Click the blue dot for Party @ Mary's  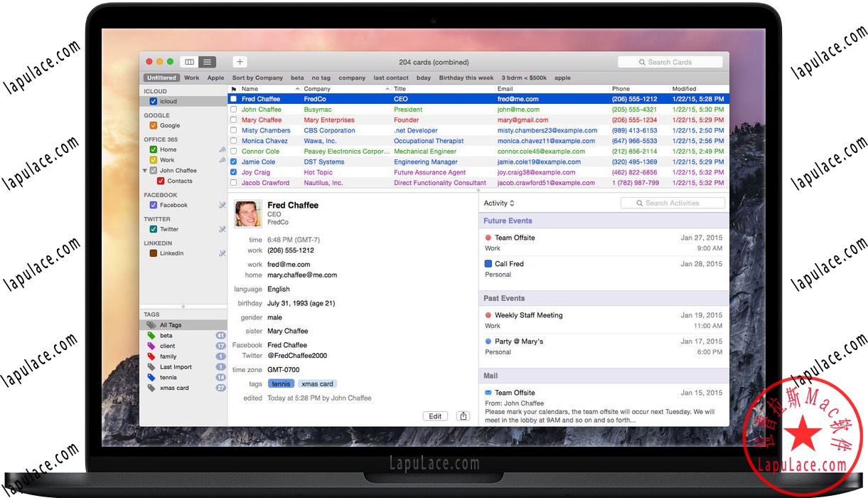(x=488, y=341)
